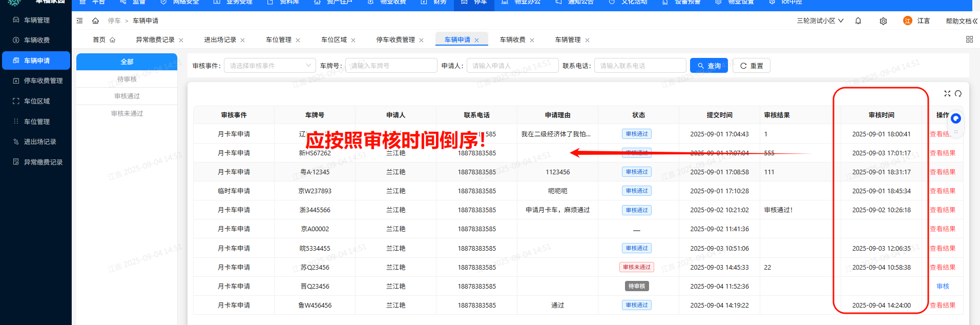Expand the 帮助文档 panel
Viewport: 980px width, 325px height.
(962, 21)
